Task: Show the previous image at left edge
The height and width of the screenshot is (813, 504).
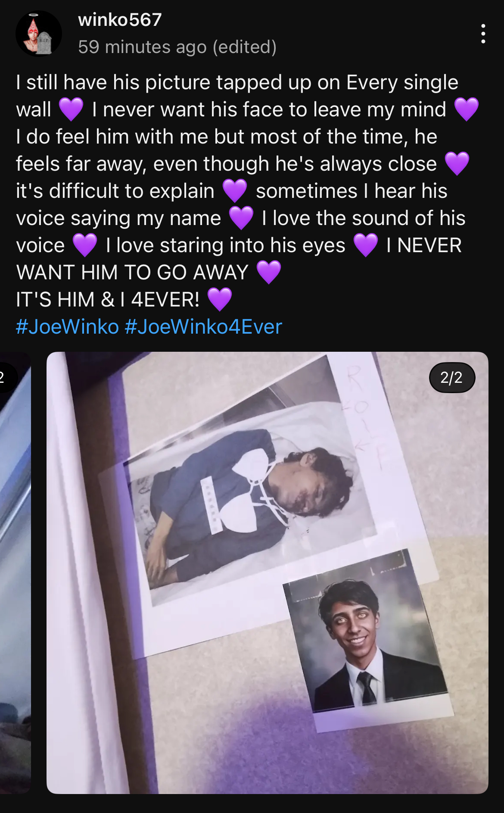Action: point(16,572)
